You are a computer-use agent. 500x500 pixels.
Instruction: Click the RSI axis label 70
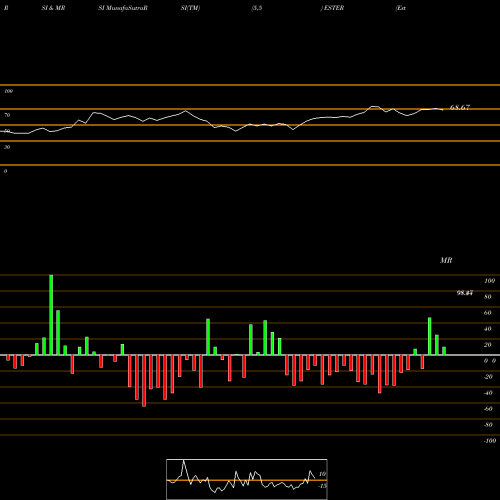(7, 115)
